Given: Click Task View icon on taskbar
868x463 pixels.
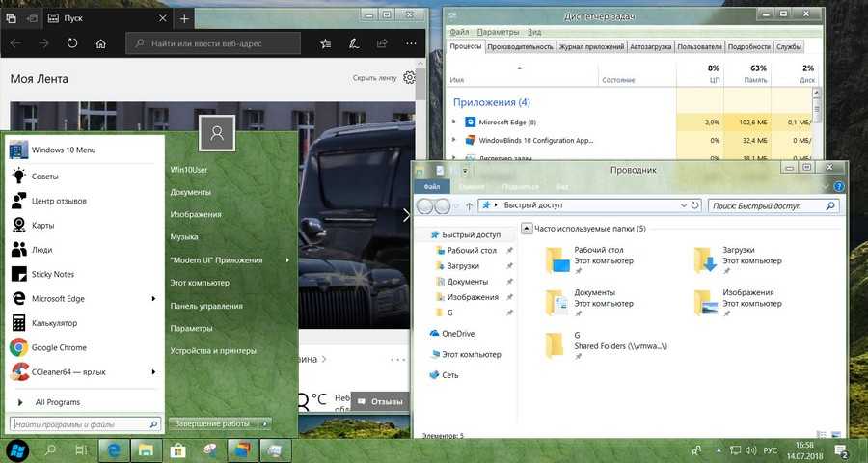Looking at the screenshot, I should 81,449.
